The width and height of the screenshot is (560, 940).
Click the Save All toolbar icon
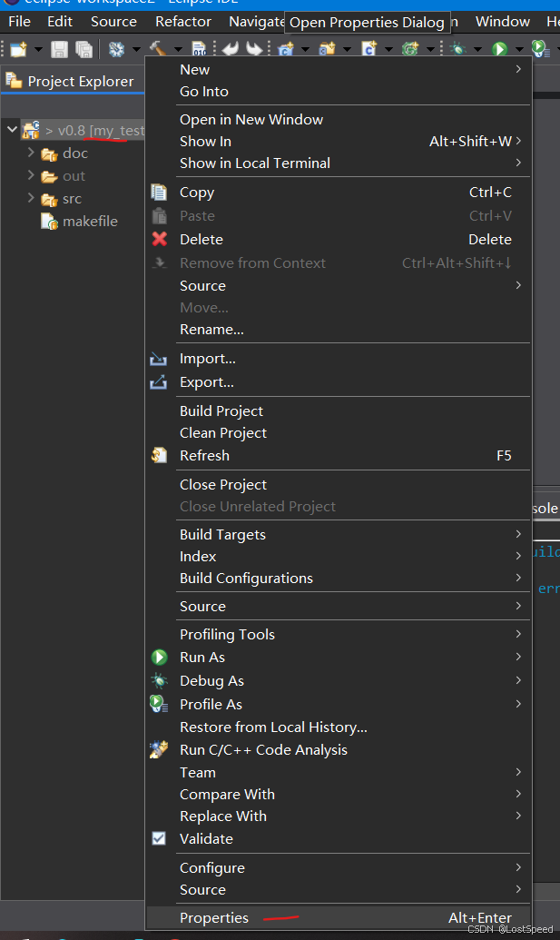84,49
